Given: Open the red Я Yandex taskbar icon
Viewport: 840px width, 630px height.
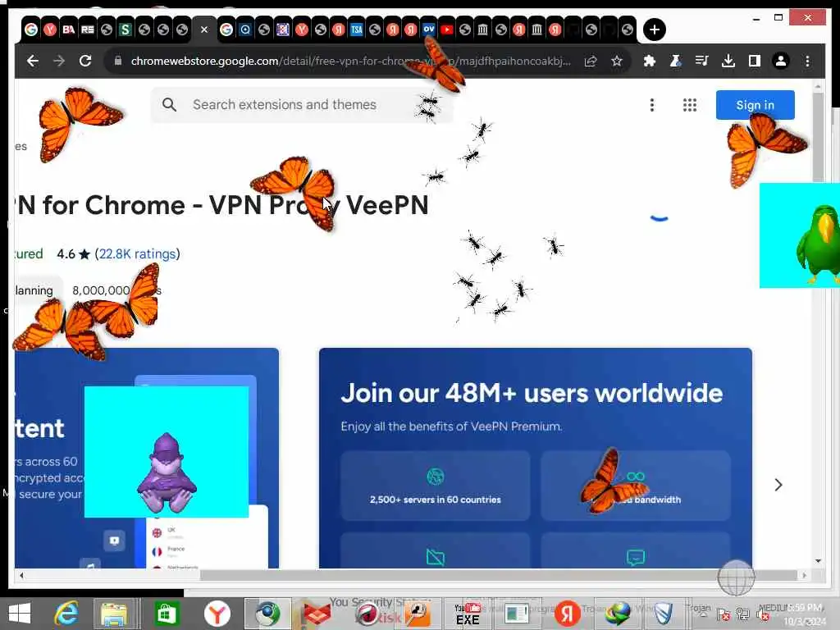Looking at the screenshot, I should click(568, 614).
